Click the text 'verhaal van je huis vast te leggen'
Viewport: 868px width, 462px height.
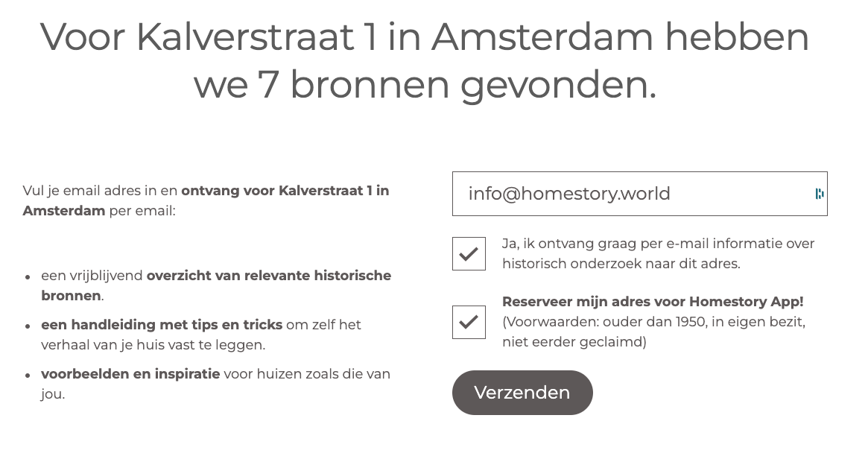(153, 345)
